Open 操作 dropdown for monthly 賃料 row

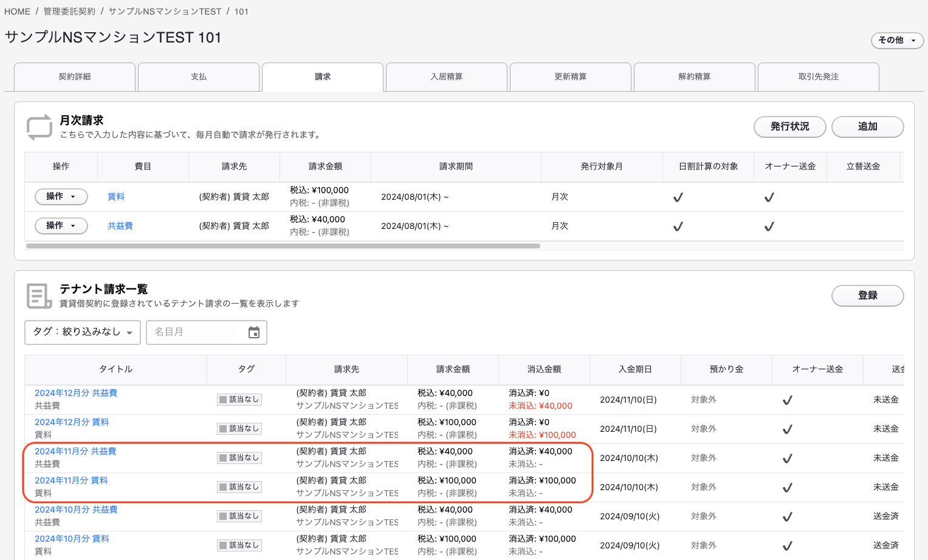tap(61, 197)
